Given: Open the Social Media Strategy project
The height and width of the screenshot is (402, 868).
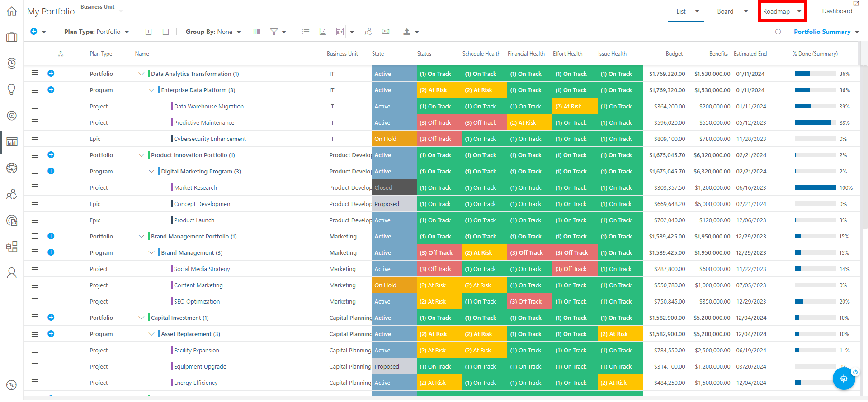Looking at the screenshot, I should (202, 269).
